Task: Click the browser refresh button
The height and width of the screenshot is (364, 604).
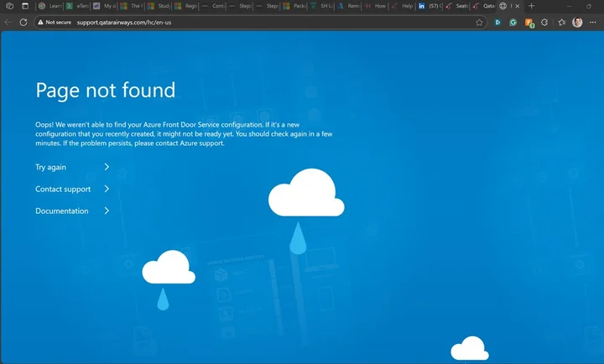Action: [23, 23]
